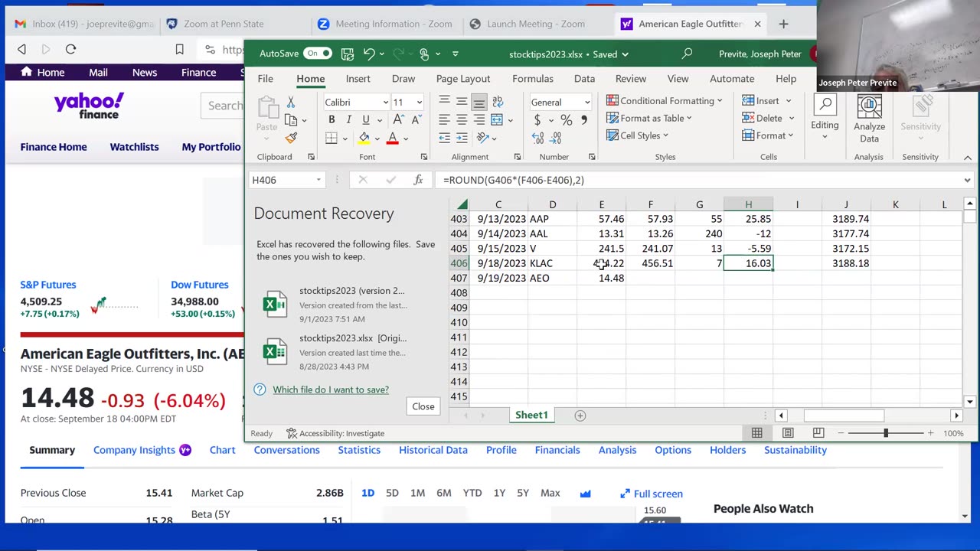Image resolution: width=980 pixels, height=551 pixels.
Task: Open Watchlists on Yahoo Finance
Action: (x=134, y=147)
